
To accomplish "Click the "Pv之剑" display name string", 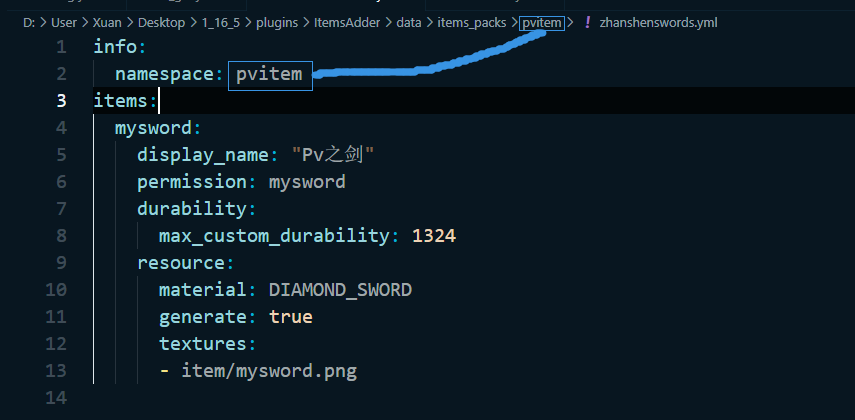I will (332, 155).
